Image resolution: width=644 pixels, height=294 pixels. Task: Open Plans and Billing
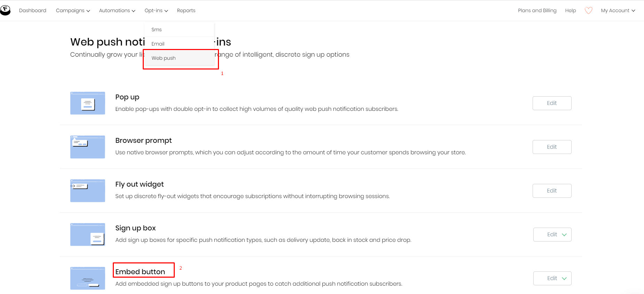537,10
